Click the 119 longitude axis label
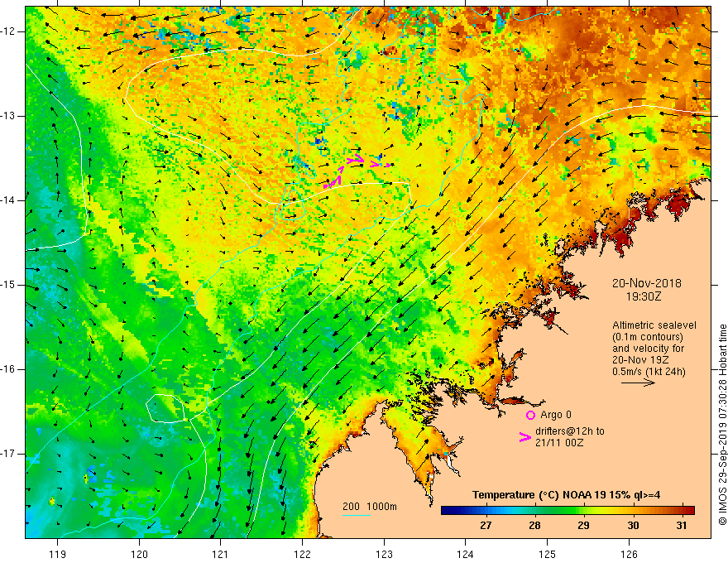Viewport: 728px width, 563px height. (x=58, y=554)
